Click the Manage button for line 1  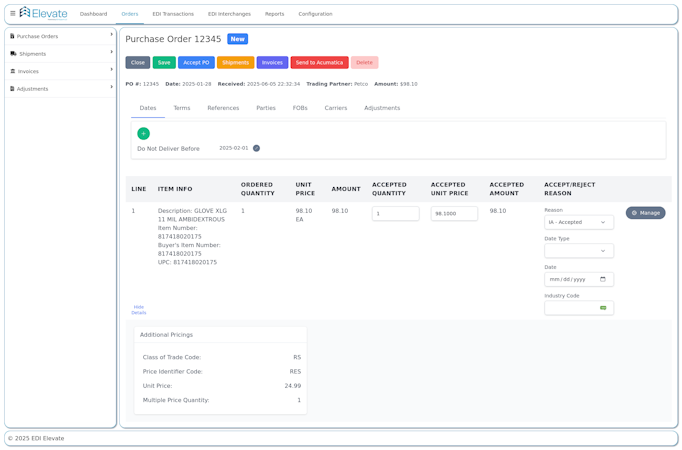645,213
